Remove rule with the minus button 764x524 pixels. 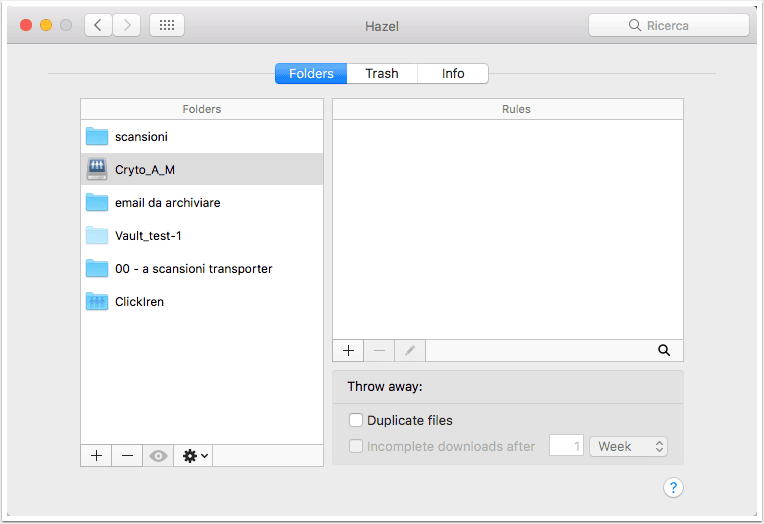379,350
